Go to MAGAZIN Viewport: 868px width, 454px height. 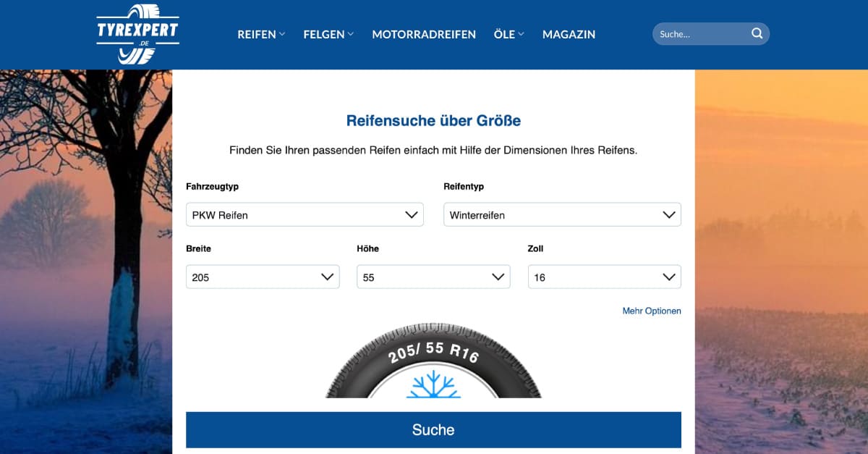[569, 34]
